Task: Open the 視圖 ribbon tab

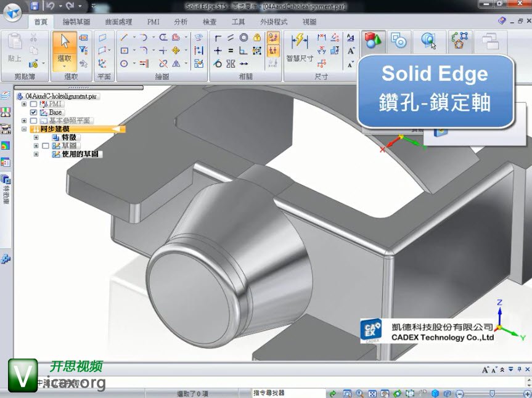Action: coord(309,22)
